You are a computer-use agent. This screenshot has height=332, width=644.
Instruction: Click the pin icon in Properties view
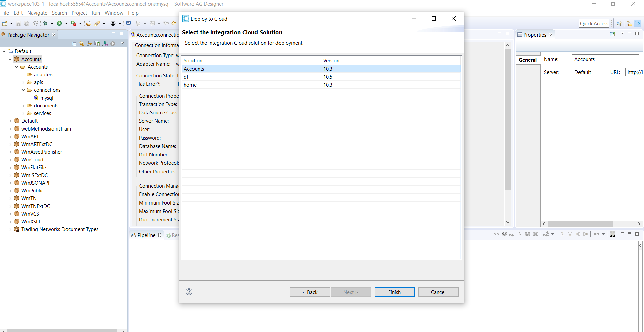pyautogui.click(x=612, y=34)
